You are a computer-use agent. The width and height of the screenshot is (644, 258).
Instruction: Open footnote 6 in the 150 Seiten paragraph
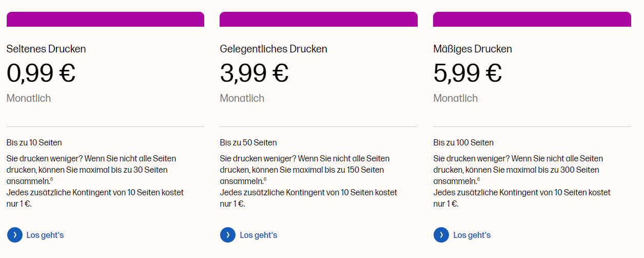tap(265, 179)
